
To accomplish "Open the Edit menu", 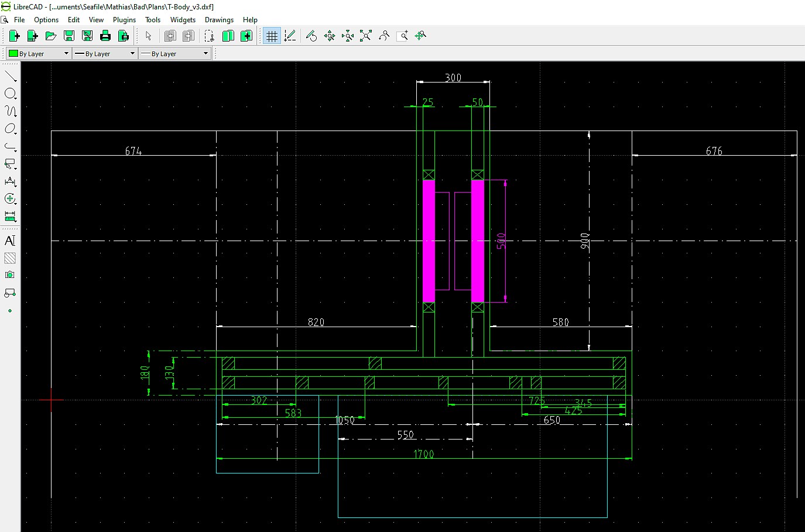I will [74, 20].
